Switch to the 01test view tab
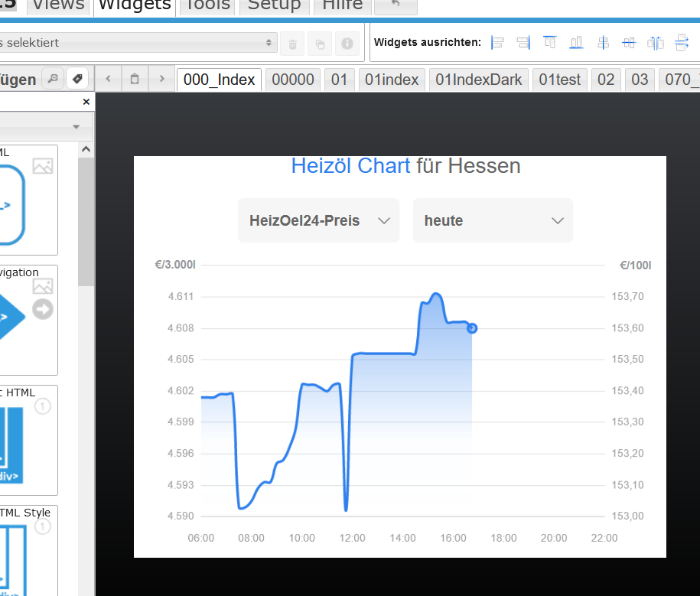 [x=559, y=80]
